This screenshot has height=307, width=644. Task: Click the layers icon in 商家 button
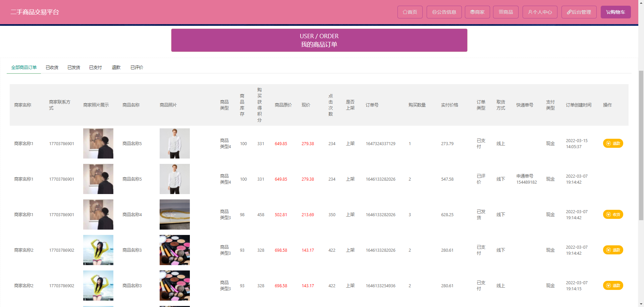[x=472, y=12]
